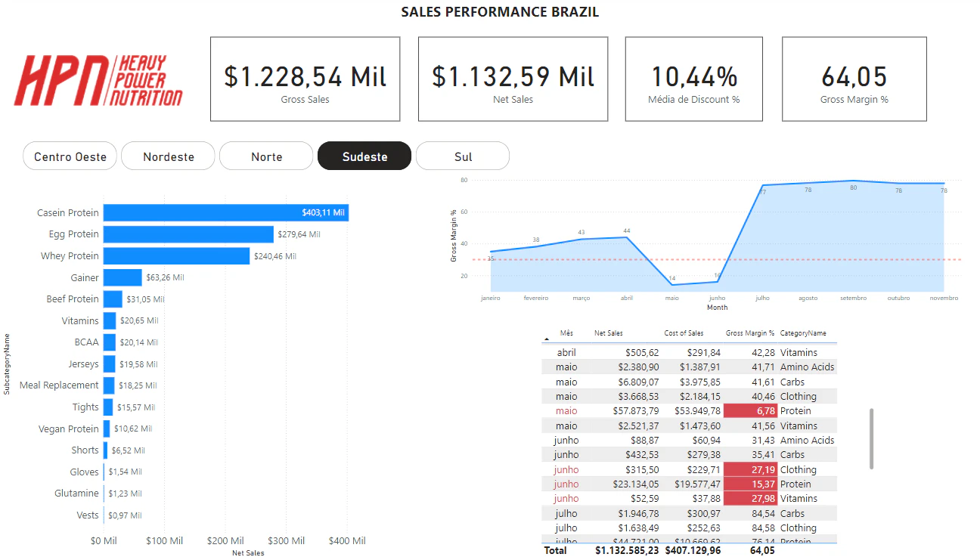The image size is (980, 557).
Task: Select the $1.132,59 Mil Net Sales card
Action: tap(513, 78)
